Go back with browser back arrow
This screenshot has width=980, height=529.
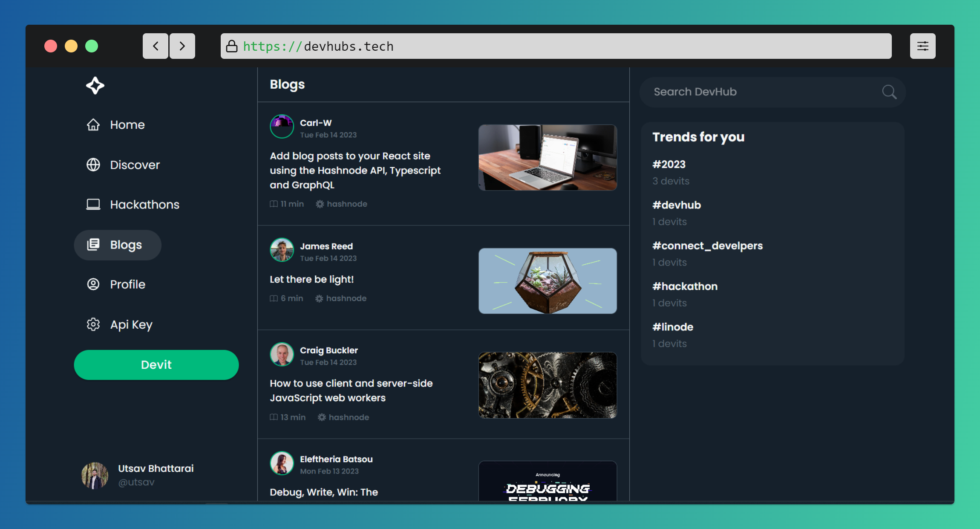[x=156, y=46]
